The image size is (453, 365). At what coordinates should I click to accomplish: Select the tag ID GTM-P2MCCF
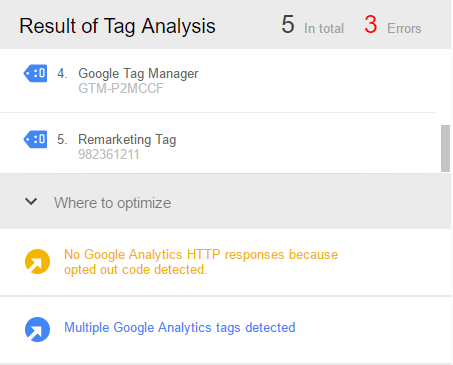[x=121, y=88]
